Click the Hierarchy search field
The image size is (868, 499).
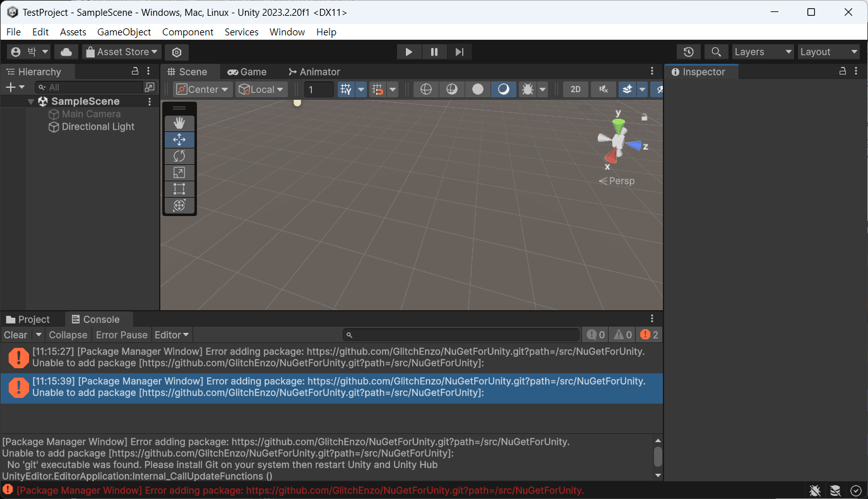(90, 87)
